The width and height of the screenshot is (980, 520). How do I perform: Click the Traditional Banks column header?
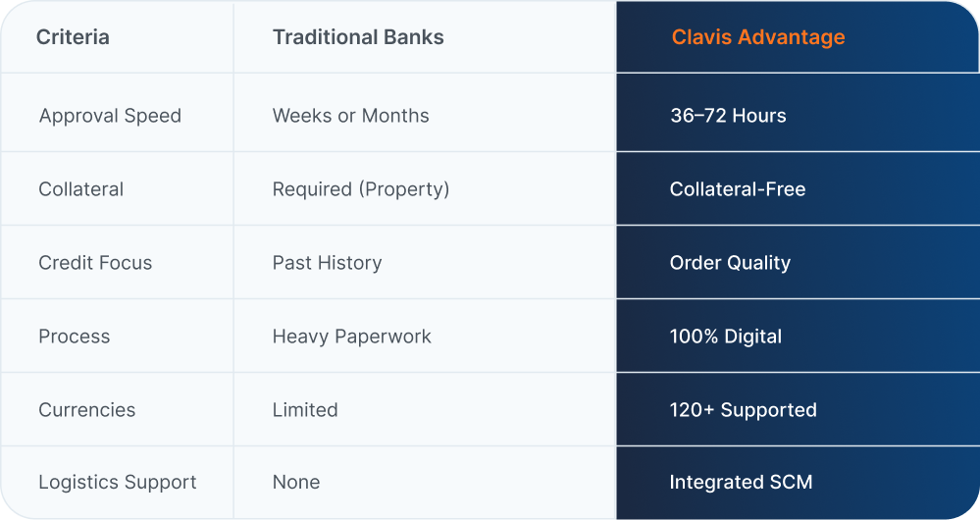358,37
